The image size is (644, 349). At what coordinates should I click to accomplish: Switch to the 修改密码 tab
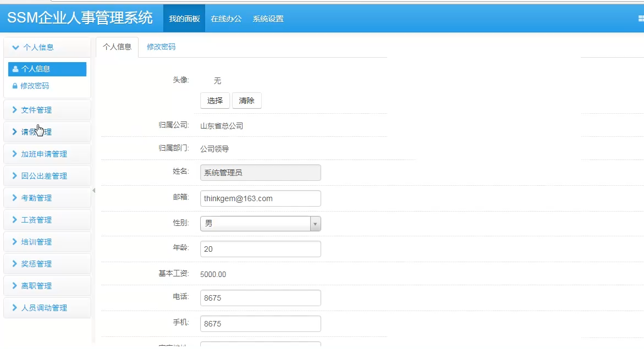coord(161,47)
